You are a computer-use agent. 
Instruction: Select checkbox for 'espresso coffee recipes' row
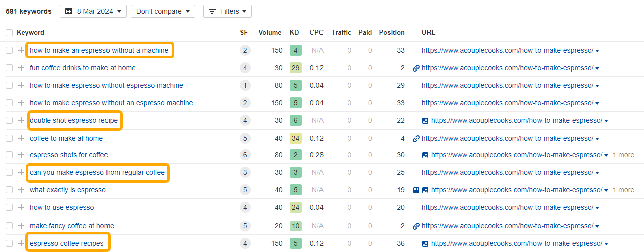(9, 244)
